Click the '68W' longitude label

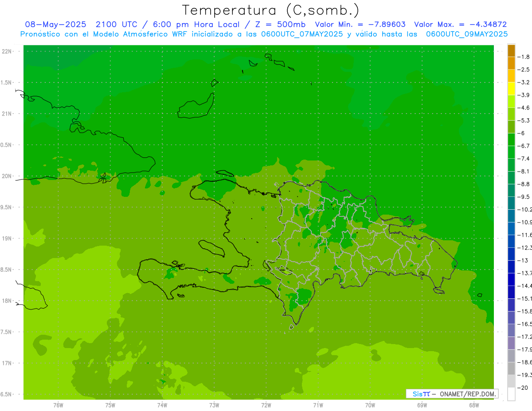474,405
